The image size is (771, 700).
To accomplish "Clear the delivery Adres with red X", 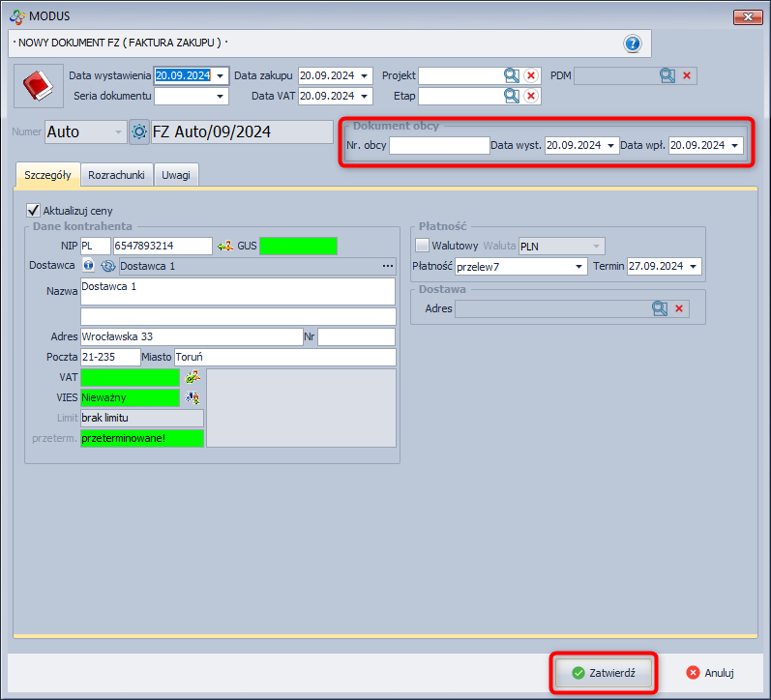I will [680, 308].
